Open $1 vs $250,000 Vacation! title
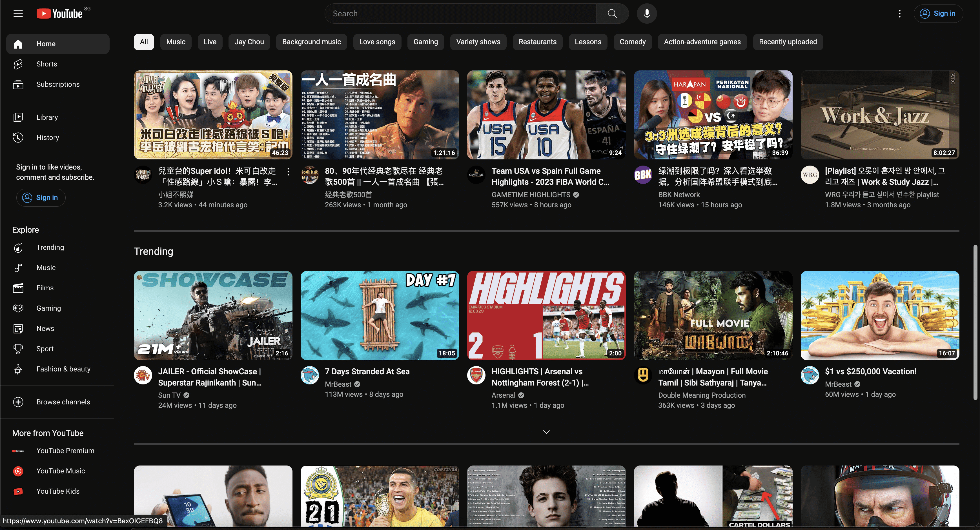Viewport: 980px width, 530px height. (871, 371)
